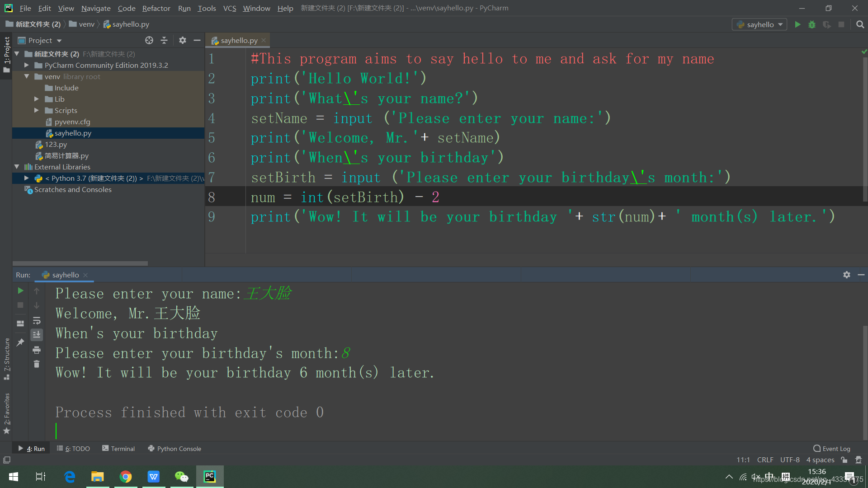The image size is (868, 488).
Task: Click the sayhello.py filename in project tree
Action: 72,133
